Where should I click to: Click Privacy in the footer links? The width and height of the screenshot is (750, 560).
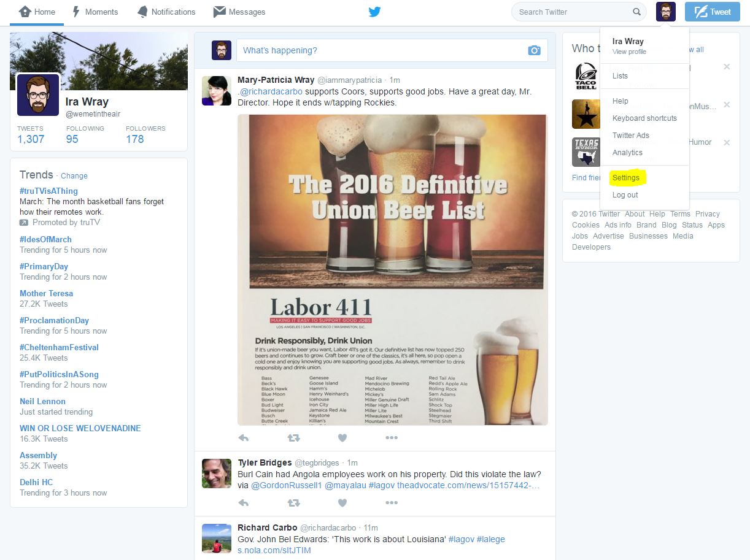point(708,214)
